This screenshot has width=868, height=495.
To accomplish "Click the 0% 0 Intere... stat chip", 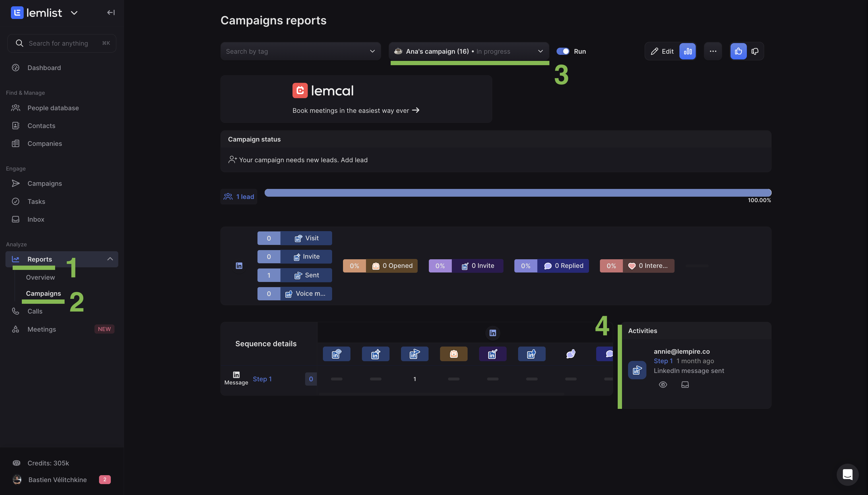I will click(637, 266).
